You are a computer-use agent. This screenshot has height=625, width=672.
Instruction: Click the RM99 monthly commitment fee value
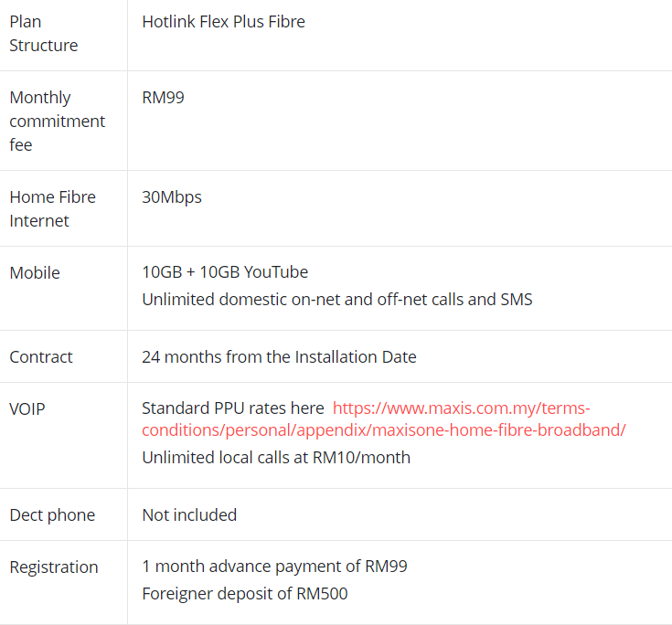pos(163,97)
